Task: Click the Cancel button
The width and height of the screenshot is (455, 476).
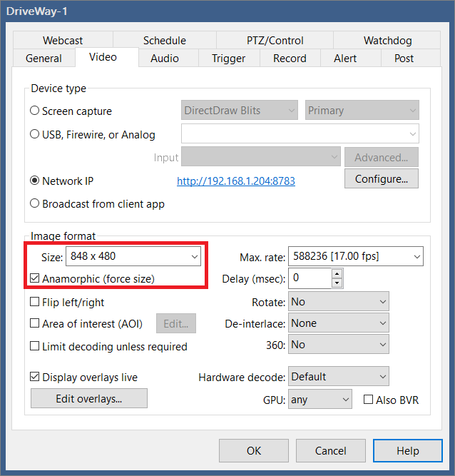Action: tap(331, 450)
